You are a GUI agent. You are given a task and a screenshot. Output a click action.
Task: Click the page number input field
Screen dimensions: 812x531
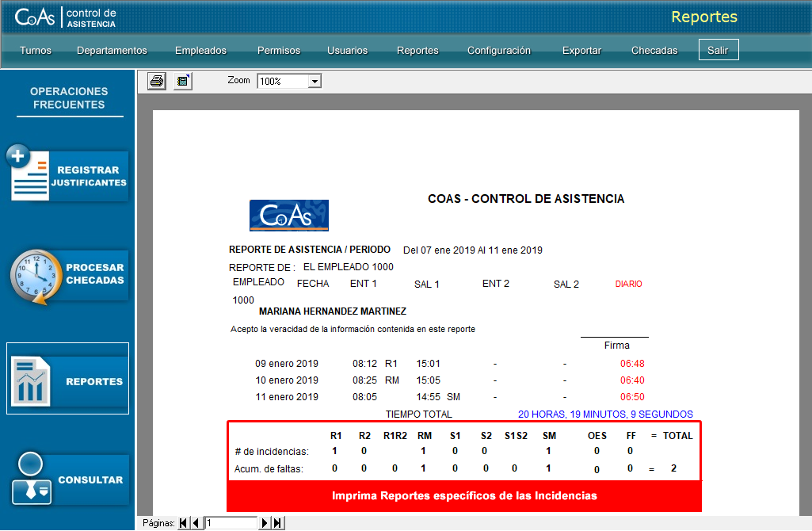click(231, 523)
